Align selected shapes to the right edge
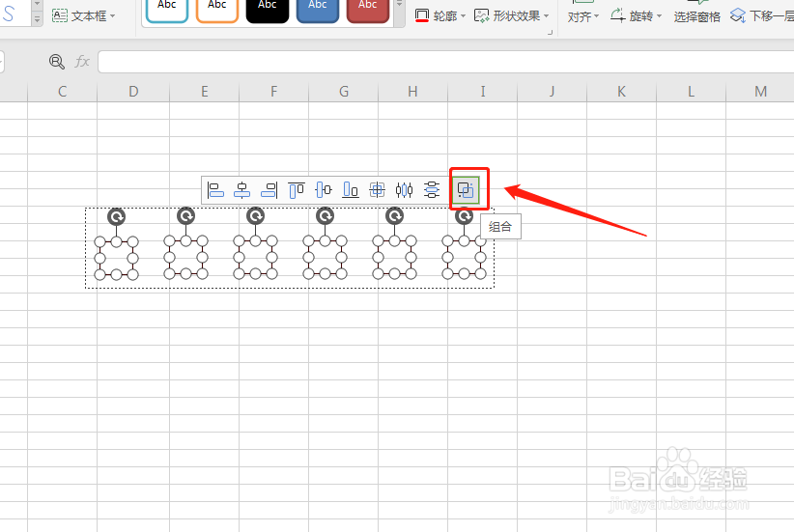Image resolution: width=794 pixels, height=532 pixels. (x=269, y=190)
